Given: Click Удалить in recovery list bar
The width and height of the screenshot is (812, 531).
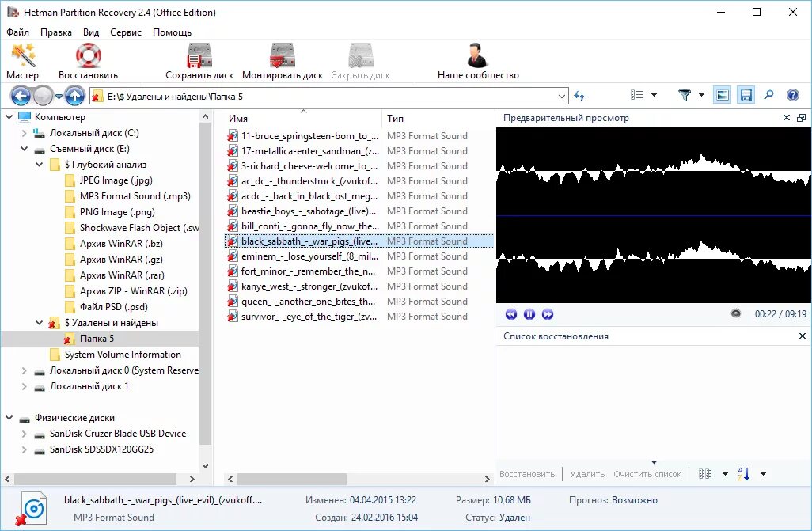Looking at the screenshot, I should point(587,474).
